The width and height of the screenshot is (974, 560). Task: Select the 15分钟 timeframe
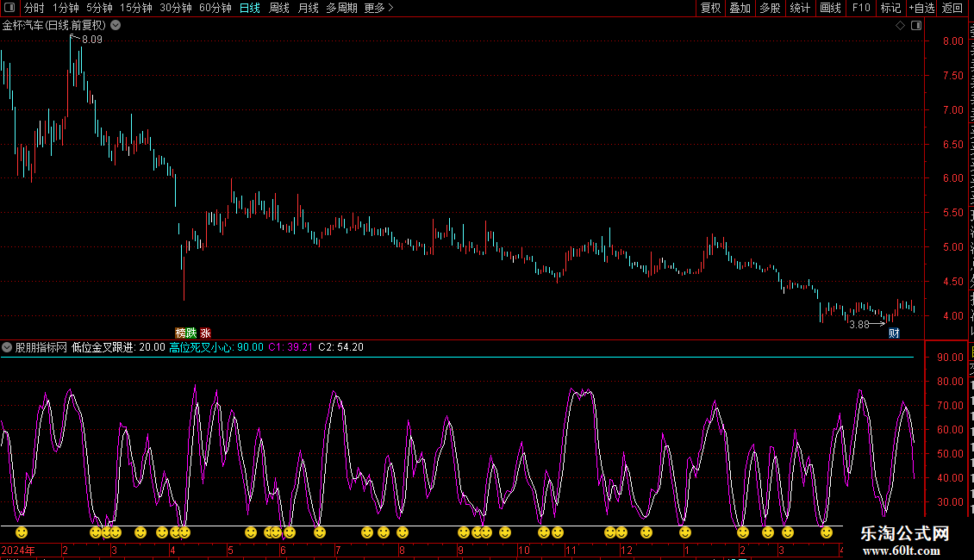click(136, 8)
